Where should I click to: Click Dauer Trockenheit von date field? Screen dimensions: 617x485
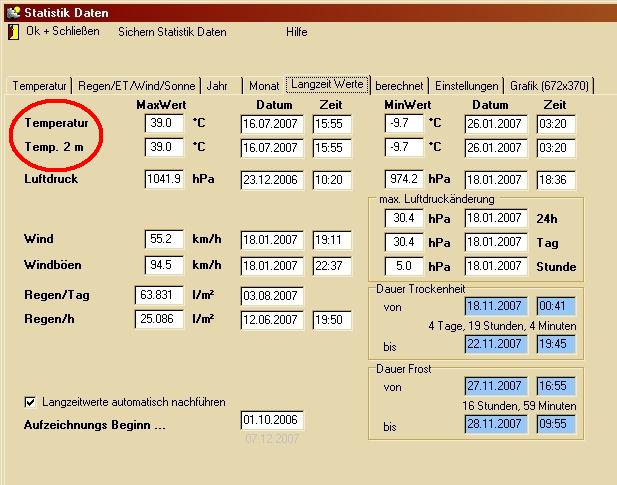coord(496,307)
